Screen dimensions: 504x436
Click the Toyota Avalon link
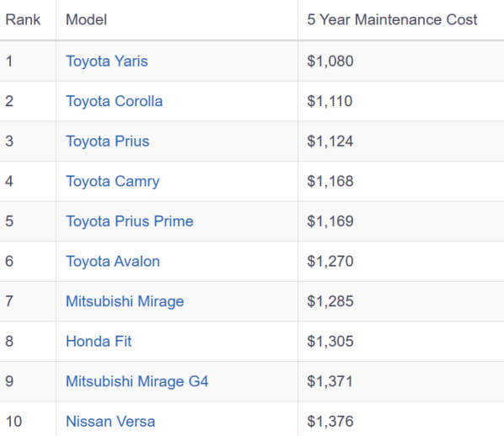[x=112, y=261]
